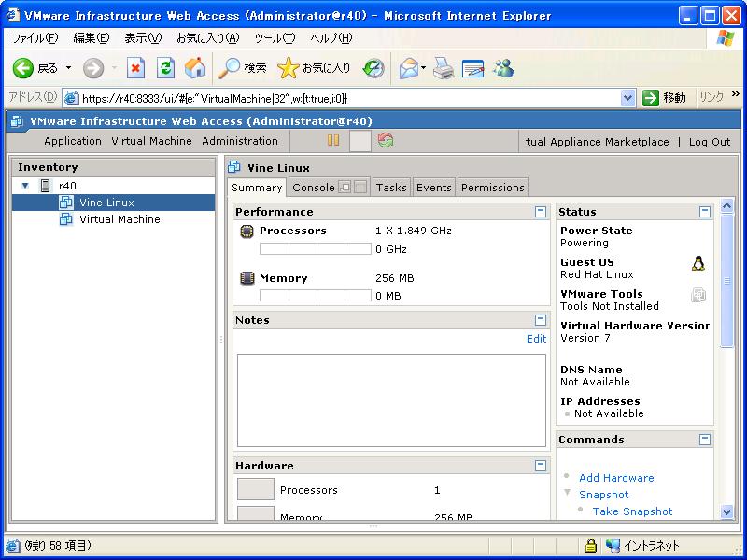This screenshot has height=560, width=747.
Task: Click the Mail envelope toolbar icon
Action: click(x=409, y=68)
